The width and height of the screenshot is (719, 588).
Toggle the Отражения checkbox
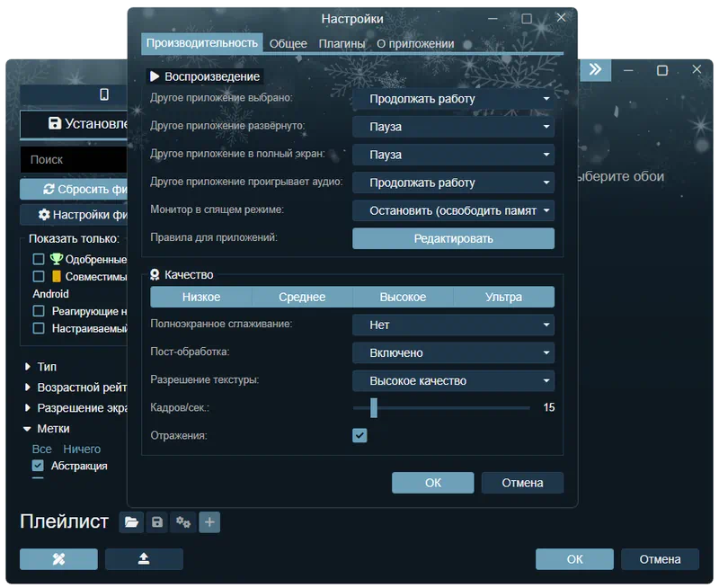[x=359, y=436]
